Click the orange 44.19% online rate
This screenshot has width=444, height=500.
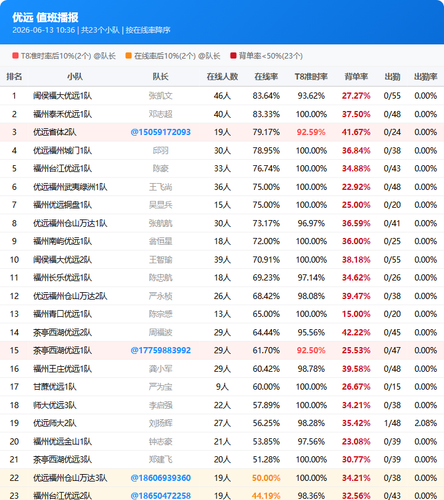pyautogui.click(x=266, y=496)
